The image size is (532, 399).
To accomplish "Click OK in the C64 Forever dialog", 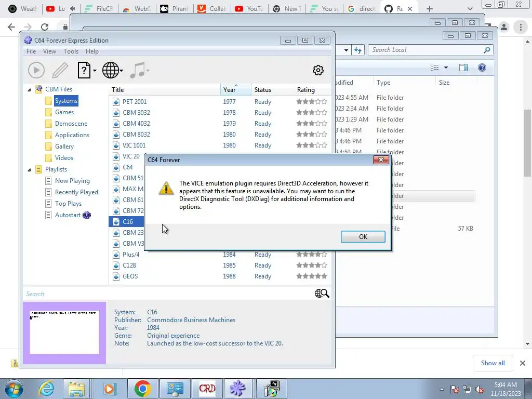I will (363, 237).
